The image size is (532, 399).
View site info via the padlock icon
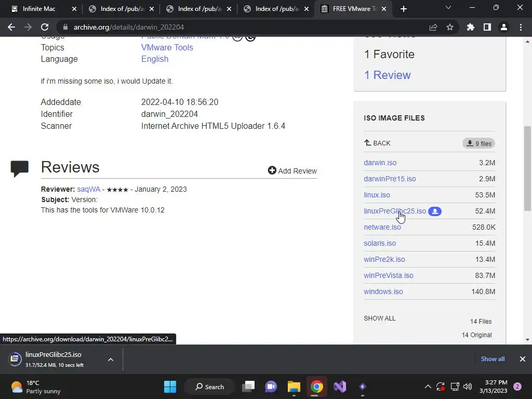click(x=65, y=27)
